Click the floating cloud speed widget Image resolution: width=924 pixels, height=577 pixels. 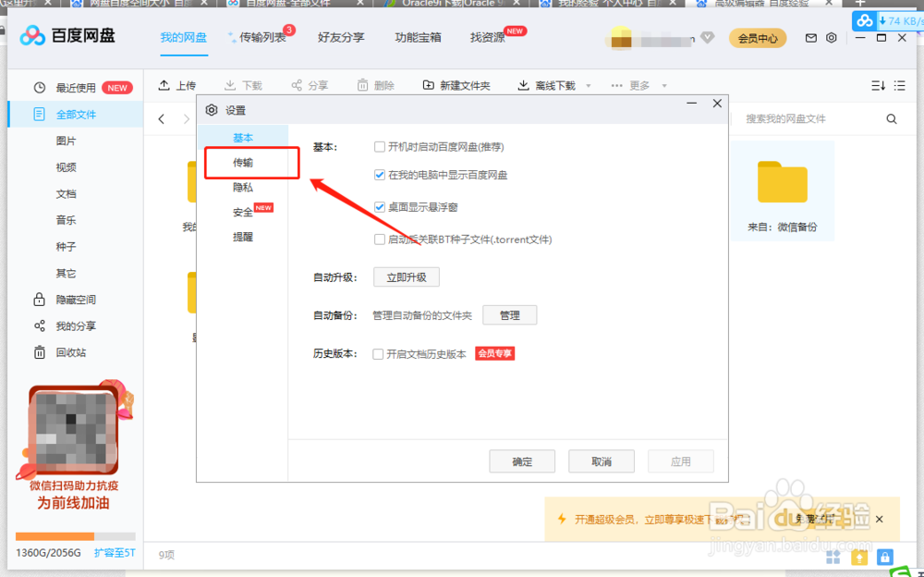coord(888,20)
